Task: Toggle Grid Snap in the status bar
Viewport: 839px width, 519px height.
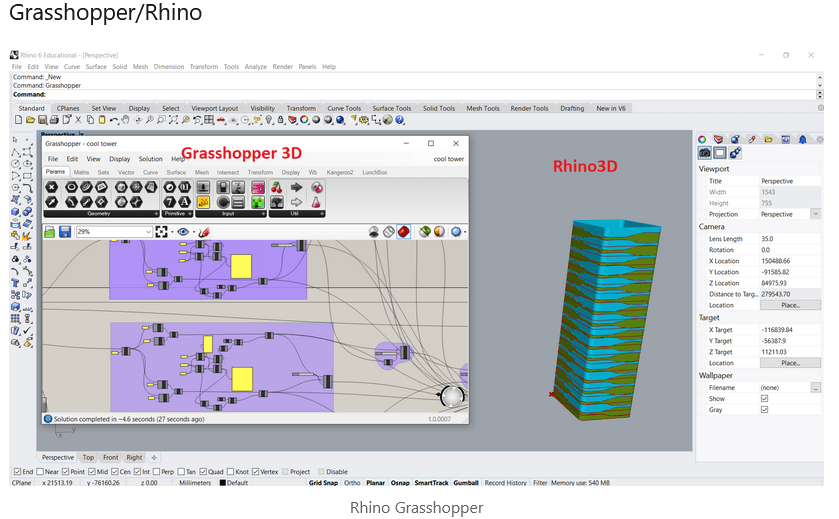Action: [322, 483]
